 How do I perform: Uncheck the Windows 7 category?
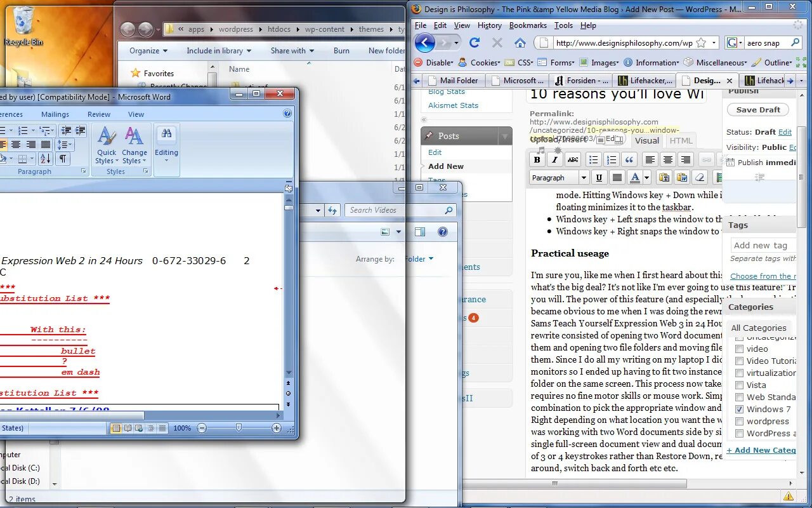pyautogui.click(x=739, y=409)
